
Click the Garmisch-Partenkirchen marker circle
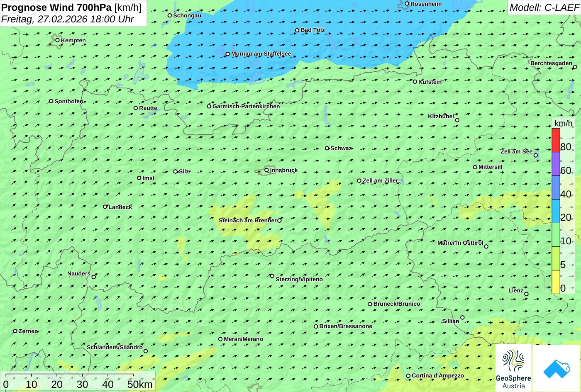tap(209, 106)
